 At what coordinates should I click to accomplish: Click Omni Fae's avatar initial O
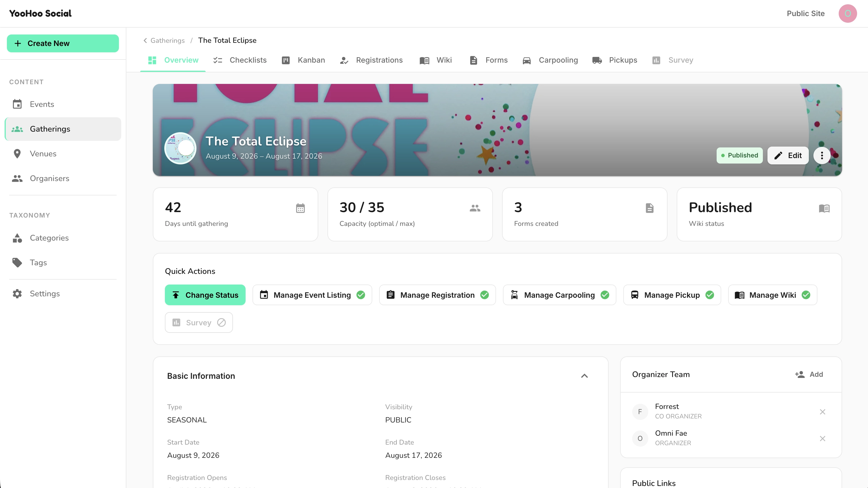(x=640, y=439)
